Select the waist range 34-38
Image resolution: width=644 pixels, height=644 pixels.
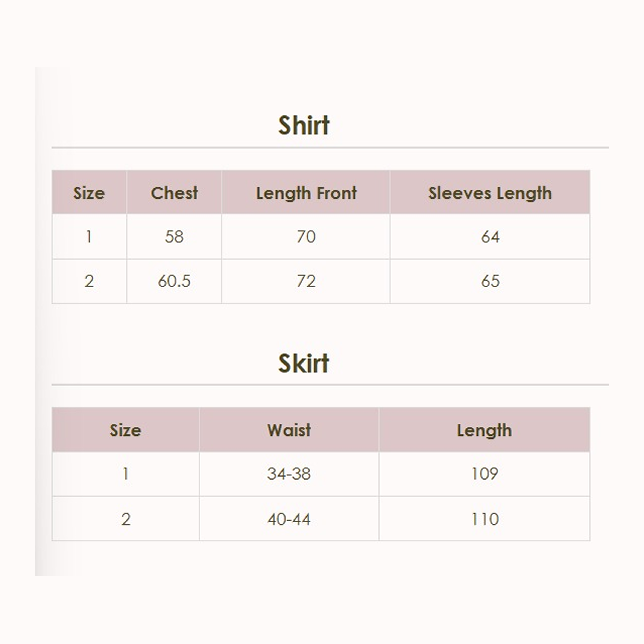(x=289, y=474)
